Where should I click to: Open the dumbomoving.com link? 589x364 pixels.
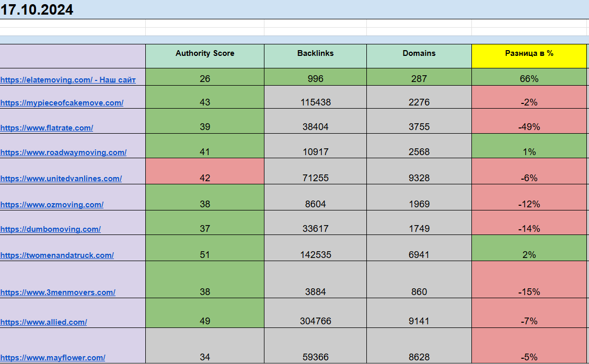50,229
